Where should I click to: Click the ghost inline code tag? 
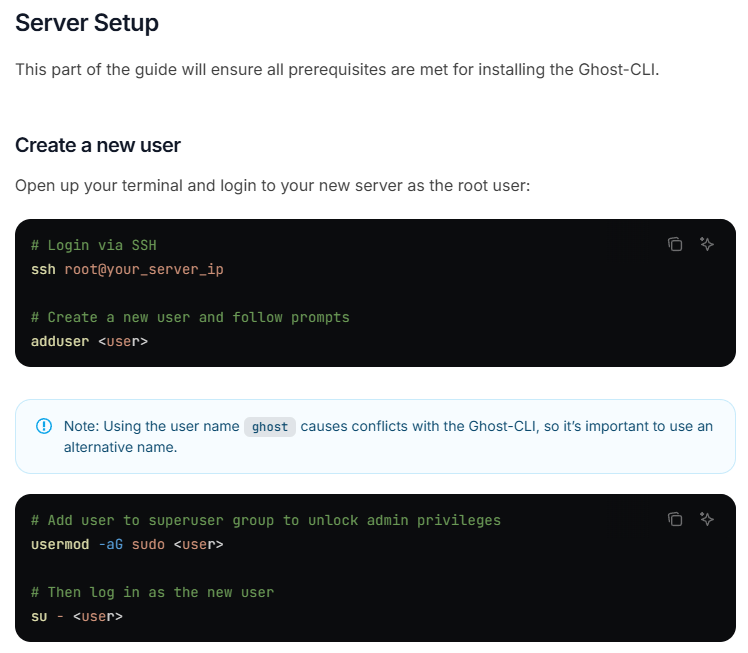click(270, 427)
